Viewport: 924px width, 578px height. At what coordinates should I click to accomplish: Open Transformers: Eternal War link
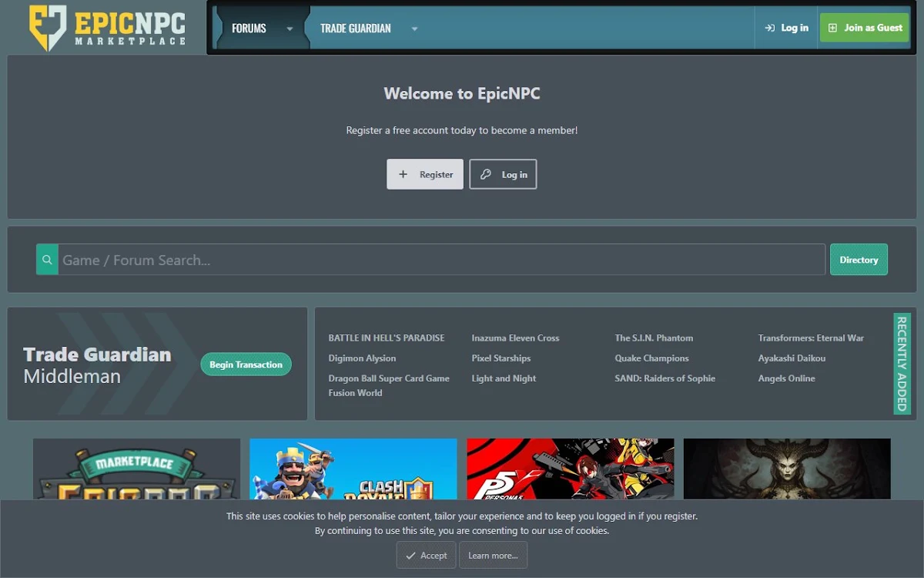click(811, 338)
